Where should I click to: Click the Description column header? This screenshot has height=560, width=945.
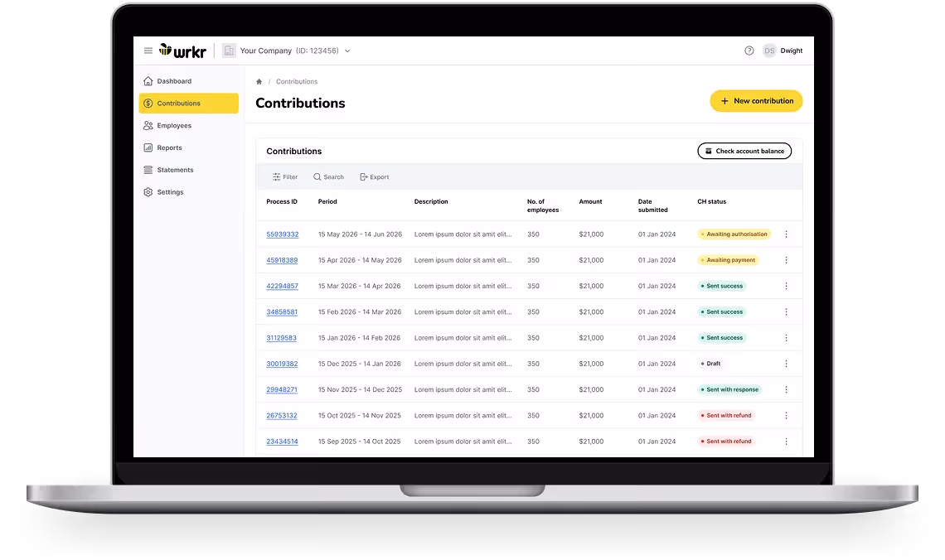[431, 202]
